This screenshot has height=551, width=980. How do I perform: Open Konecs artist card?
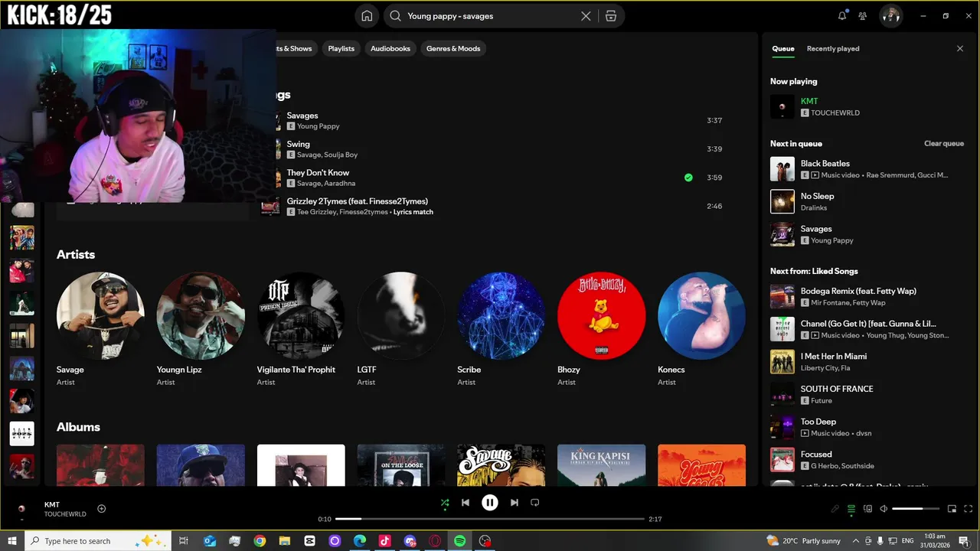tap(701, 329)
